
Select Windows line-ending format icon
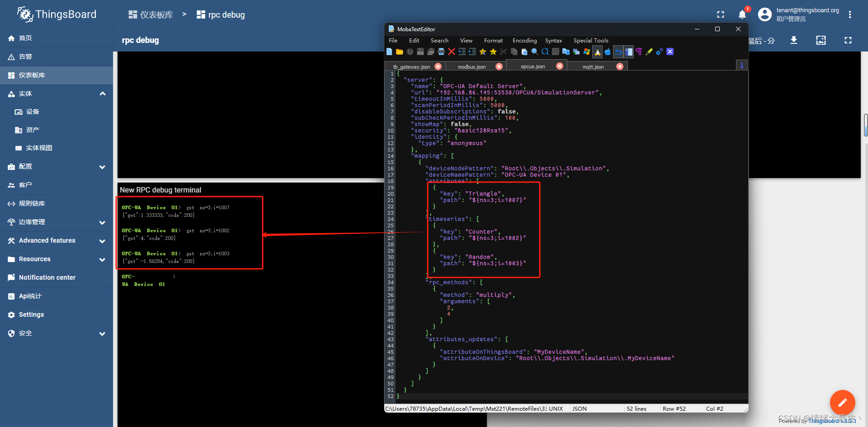[x=587, y=52]
